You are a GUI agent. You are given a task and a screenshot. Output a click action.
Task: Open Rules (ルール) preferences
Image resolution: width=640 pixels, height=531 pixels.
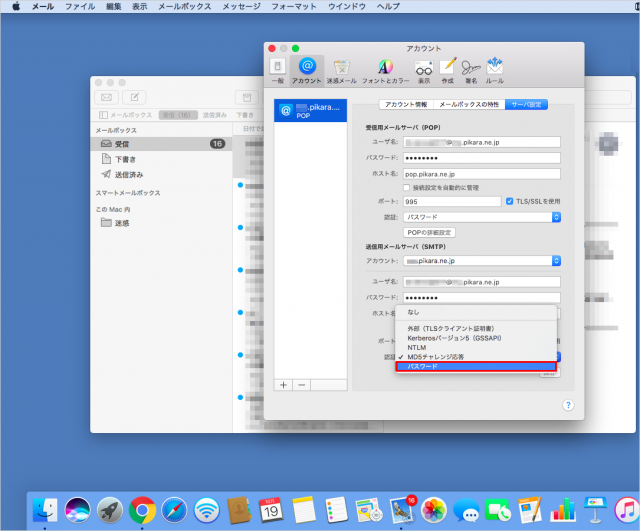click(495, 70)
